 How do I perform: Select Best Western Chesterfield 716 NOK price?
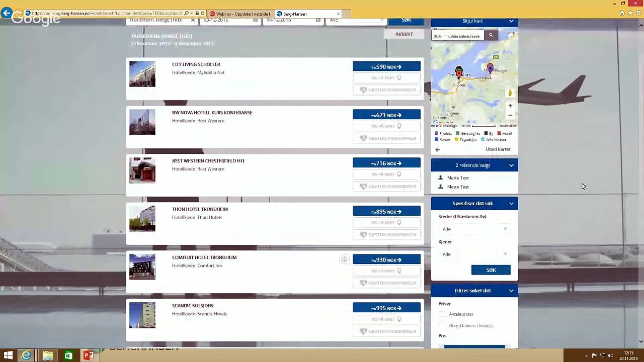coord(386,163)
